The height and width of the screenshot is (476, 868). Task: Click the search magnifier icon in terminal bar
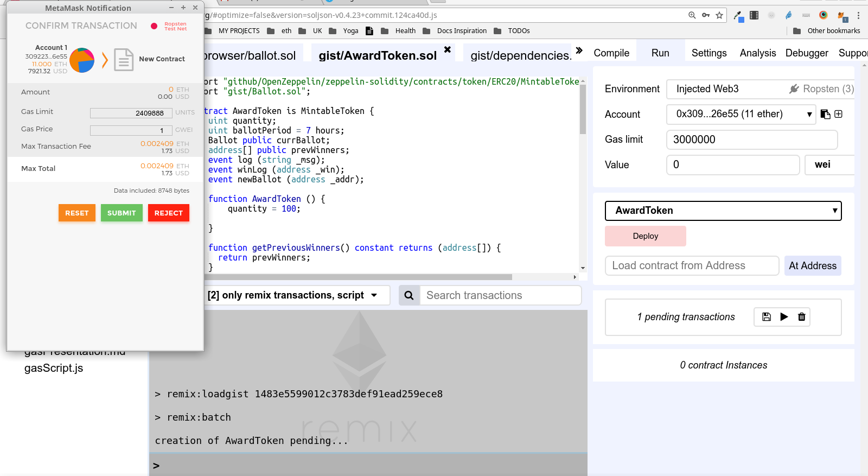pyautogui.click(x=409, y=295)
